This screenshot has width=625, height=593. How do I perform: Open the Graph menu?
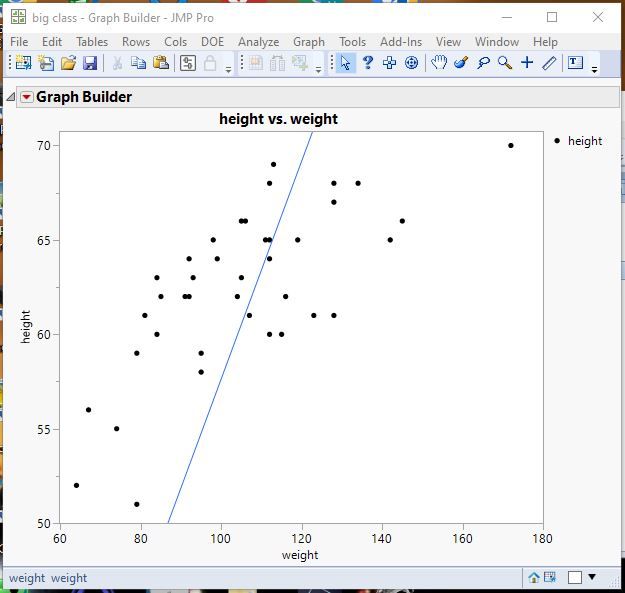point(309,42)
